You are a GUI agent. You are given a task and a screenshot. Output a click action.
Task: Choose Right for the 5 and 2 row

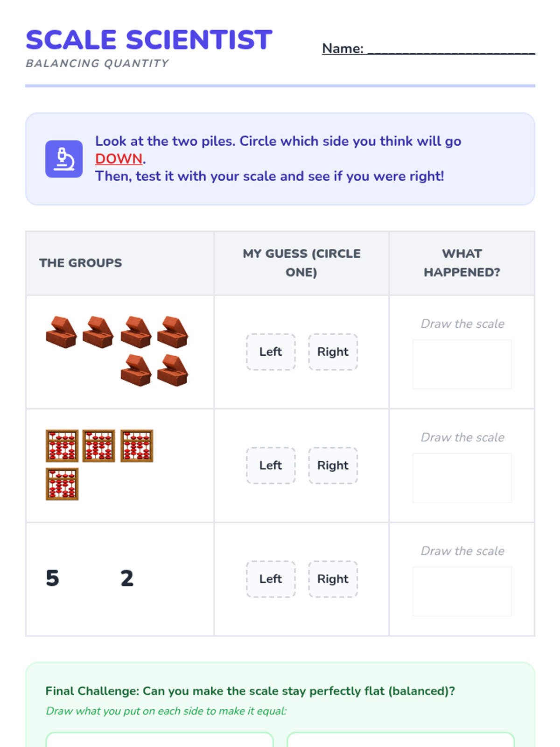(333, 579)
